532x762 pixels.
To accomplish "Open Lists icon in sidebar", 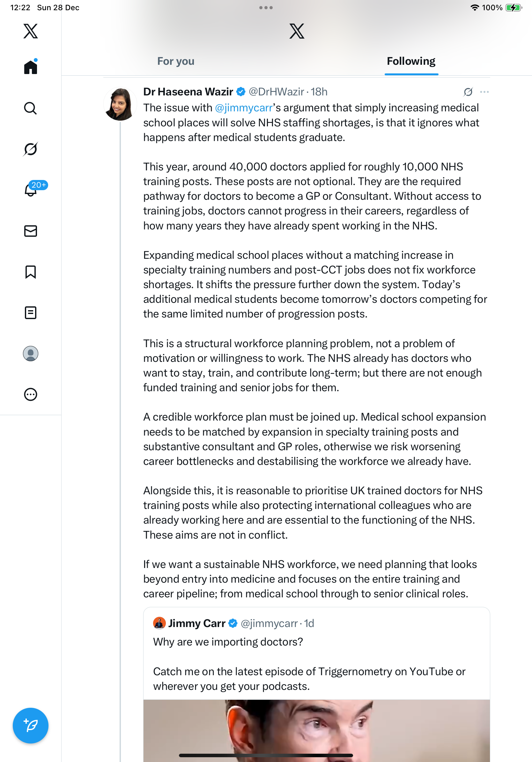I will pyautogui.click(x=31, y=313).
